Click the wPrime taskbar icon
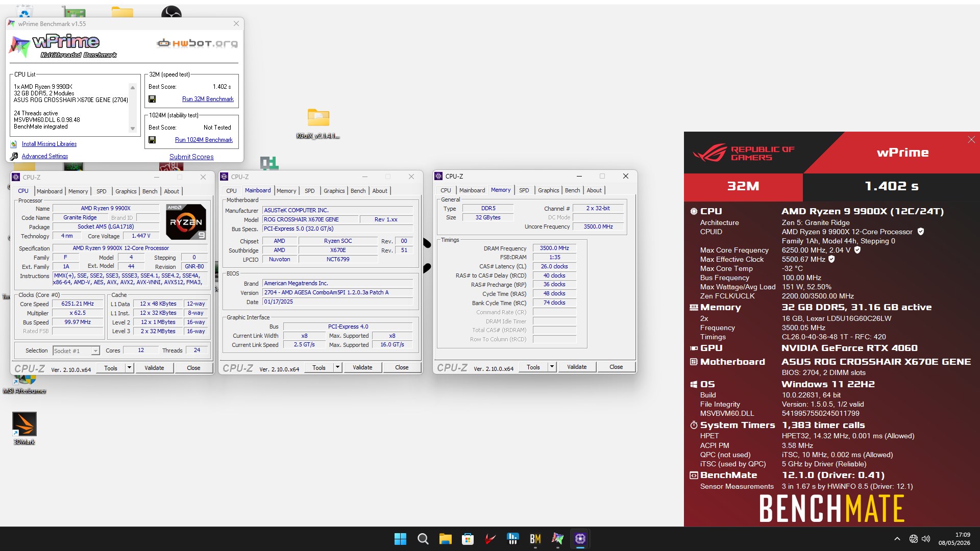Image resolution: width=980 pixels, height=551 pixels. click(x=557, y=539)
